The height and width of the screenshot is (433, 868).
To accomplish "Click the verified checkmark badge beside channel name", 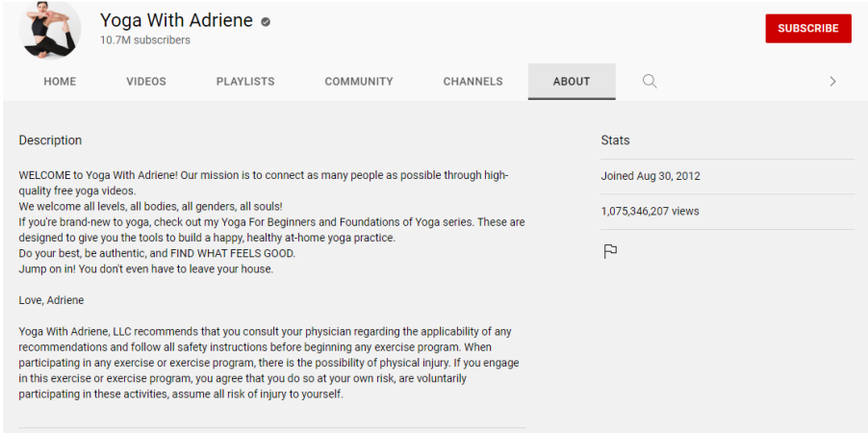I will 266,22.
